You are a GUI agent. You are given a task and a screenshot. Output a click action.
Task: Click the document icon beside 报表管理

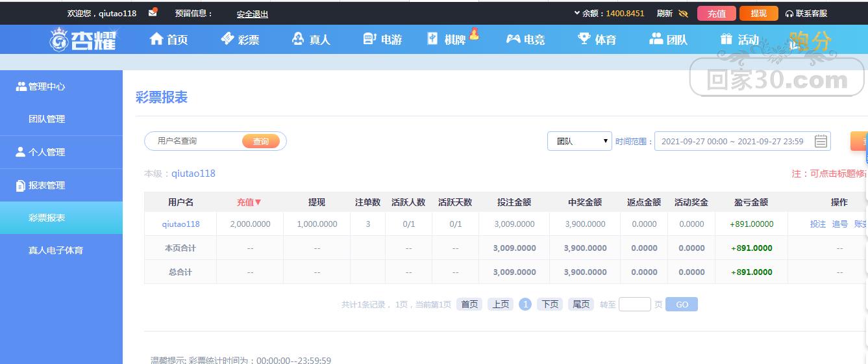[20, 186]
